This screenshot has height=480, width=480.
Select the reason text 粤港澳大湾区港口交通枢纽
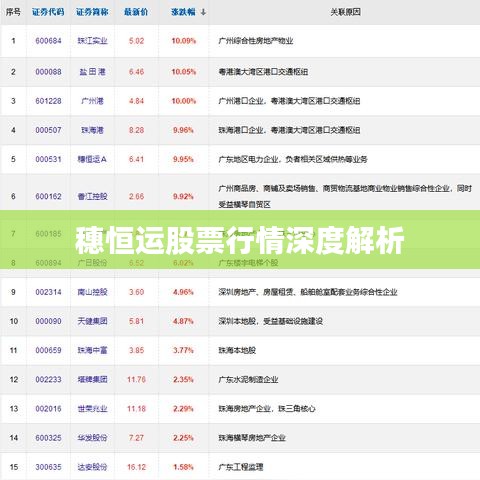[x=263, y=72]
